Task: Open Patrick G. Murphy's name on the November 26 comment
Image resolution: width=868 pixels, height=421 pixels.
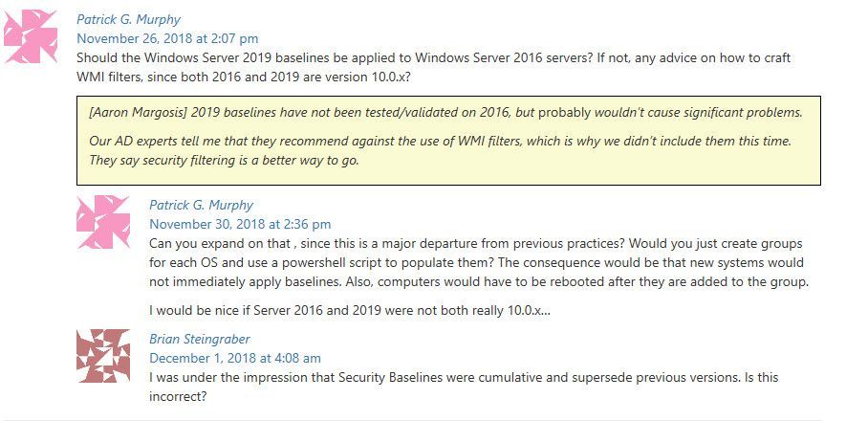Action: click(x=128, y=19)
